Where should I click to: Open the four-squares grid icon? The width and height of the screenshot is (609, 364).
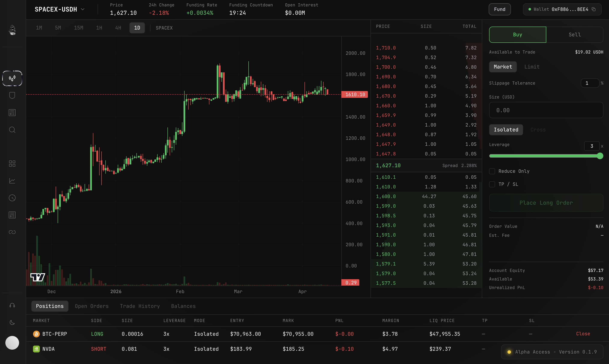click(x=12, y=164)
